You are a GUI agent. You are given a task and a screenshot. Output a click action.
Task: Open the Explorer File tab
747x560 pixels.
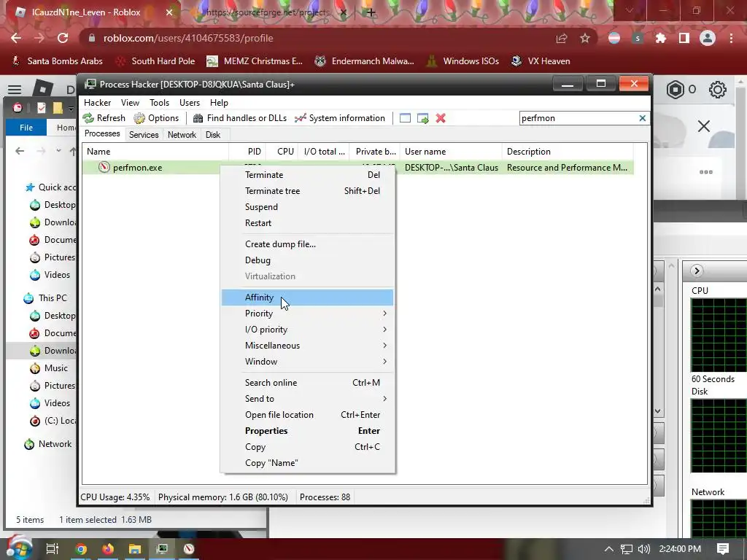click(26, 128)
